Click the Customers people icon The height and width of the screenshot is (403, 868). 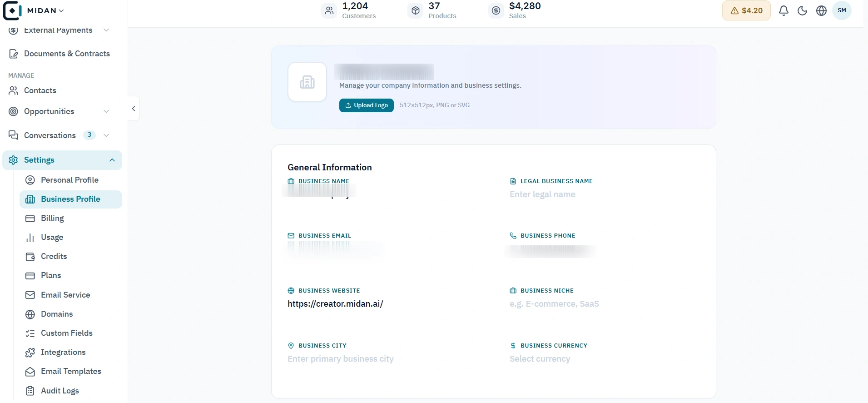[329, 10]
